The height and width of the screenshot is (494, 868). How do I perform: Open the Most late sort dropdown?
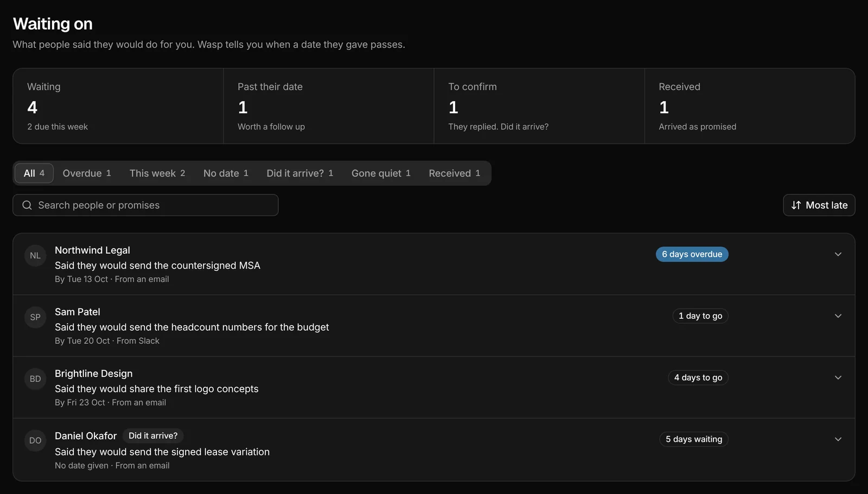pyautogui.click(x=819, y=205)
